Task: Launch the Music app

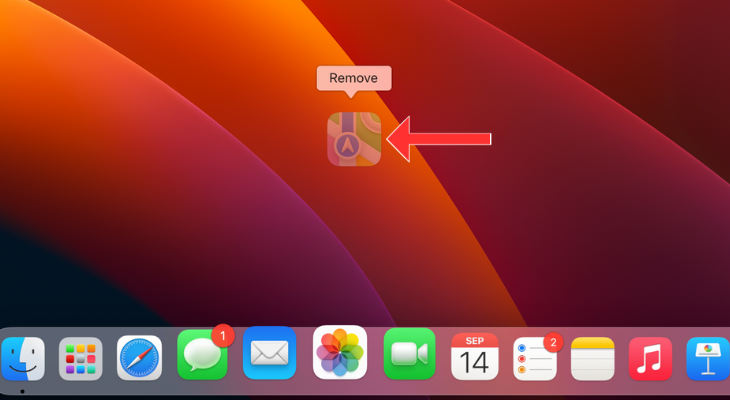Action: 650,359
